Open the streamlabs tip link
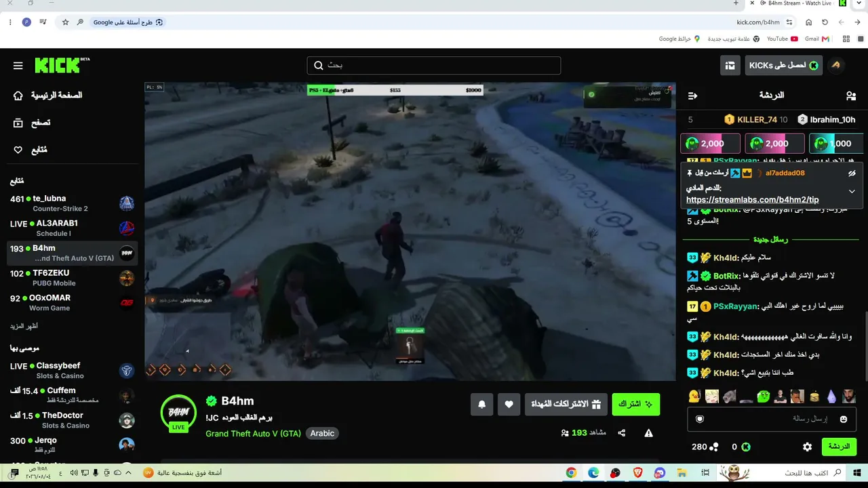Screen dimensions: 868x488 point(752,200)
